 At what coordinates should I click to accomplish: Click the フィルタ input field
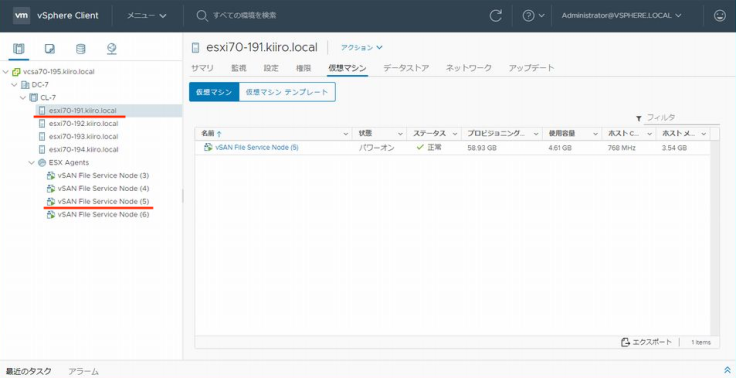682,118
